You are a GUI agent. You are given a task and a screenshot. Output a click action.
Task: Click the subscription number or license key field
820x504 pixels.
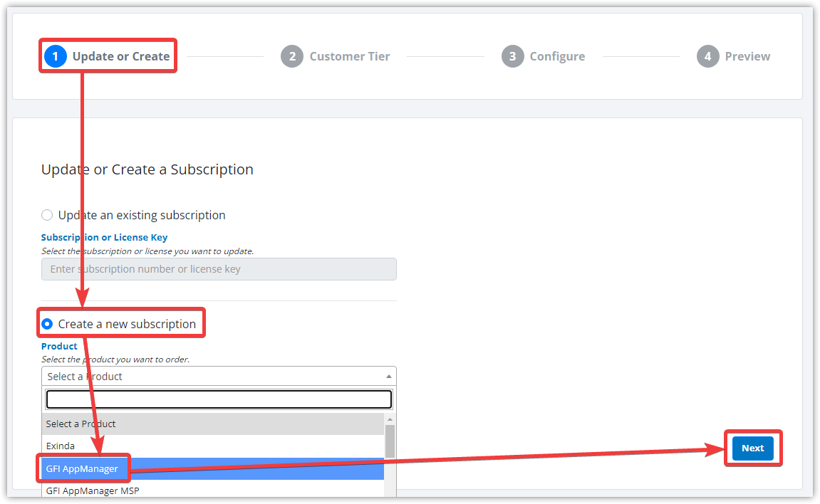pyautogui.click(x=219, y=269)
